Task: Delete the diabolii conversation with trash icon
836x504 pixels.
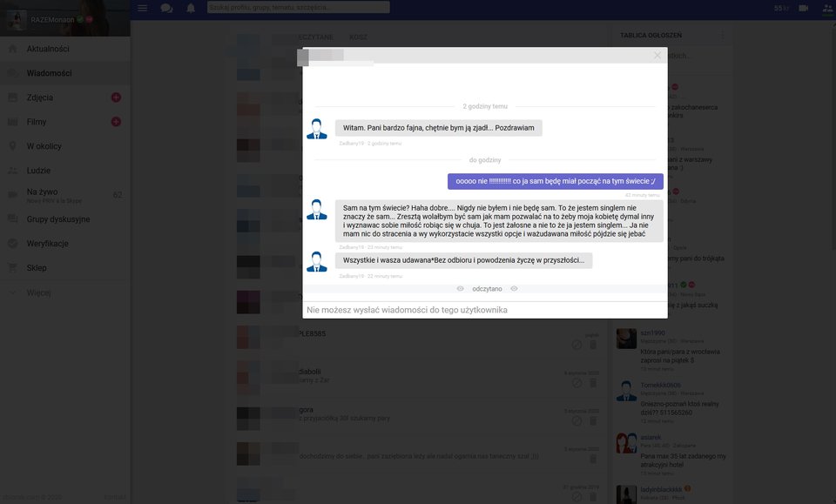Action: (593, 383)
